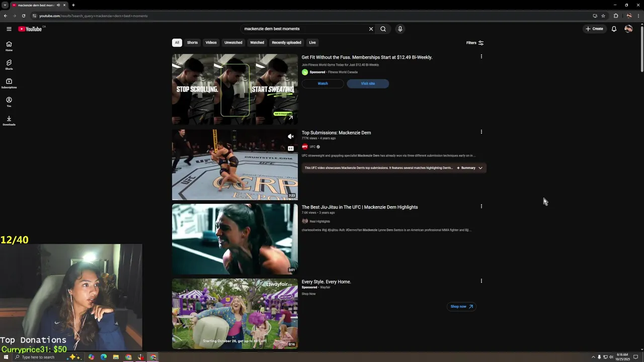Go back in browser
Image resolution: width=644 pixels, height=362 pixels.
pos(6,16)
